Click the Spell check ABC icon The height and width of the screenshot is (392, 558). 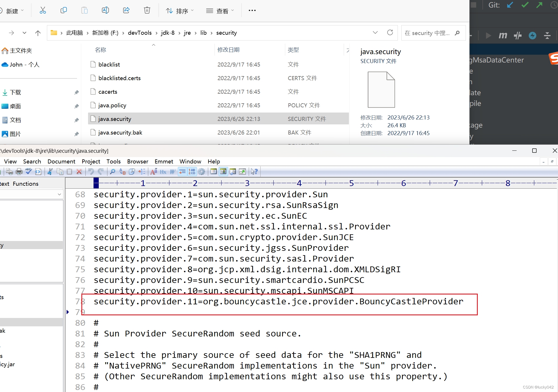coord(29,172)
